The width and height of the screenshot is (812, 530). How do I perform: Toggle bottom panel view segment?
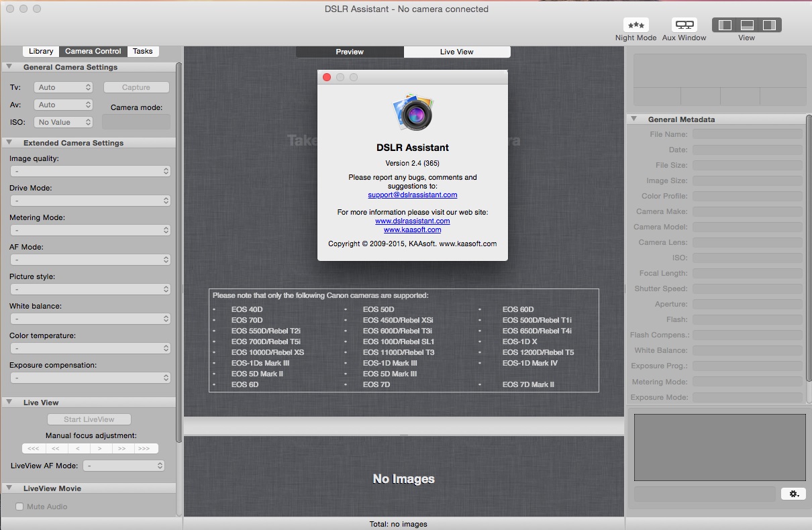[x=747, y=25]
